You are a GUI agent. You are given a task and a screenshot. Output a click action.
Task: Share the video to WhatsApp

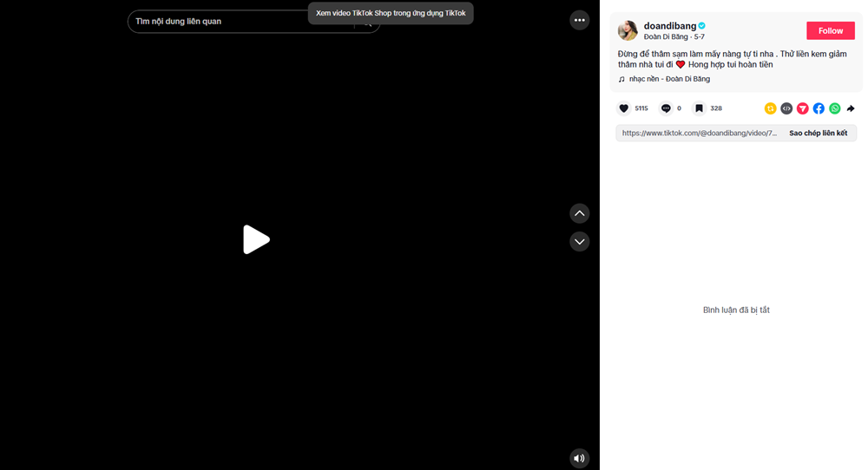tap(835, 108)
